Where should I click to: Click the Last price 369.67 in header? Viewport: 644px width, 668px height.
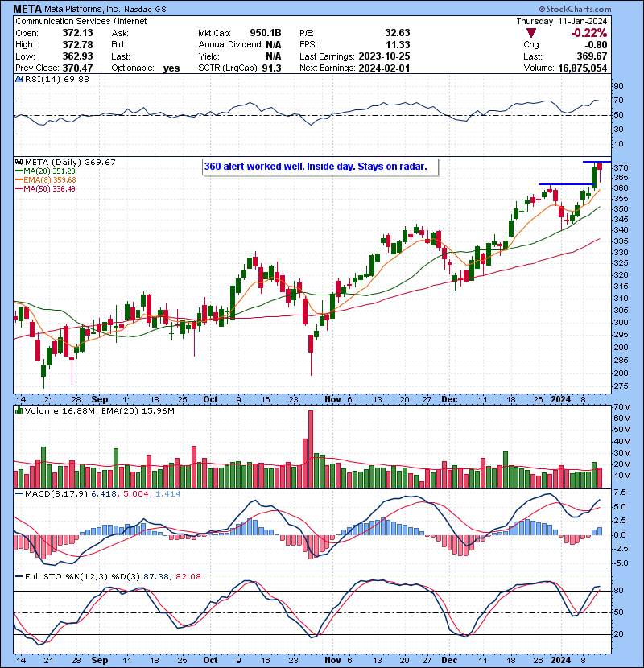592,56
